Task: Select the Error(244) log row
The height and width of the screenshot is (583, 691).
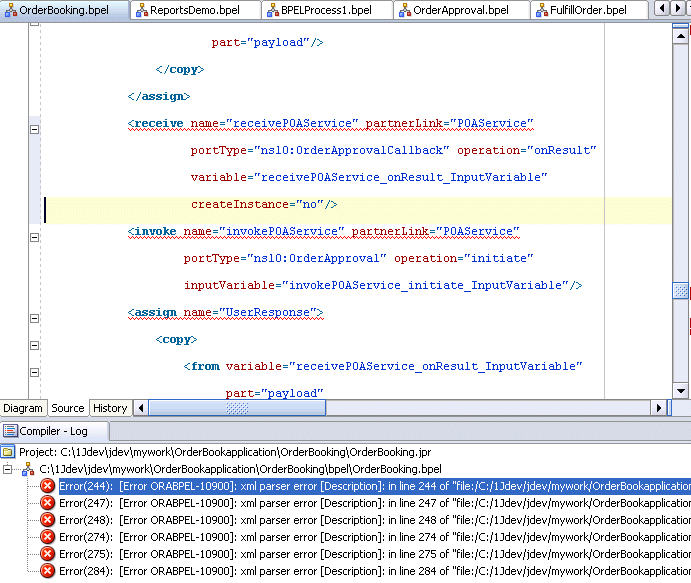Action: 375,486
